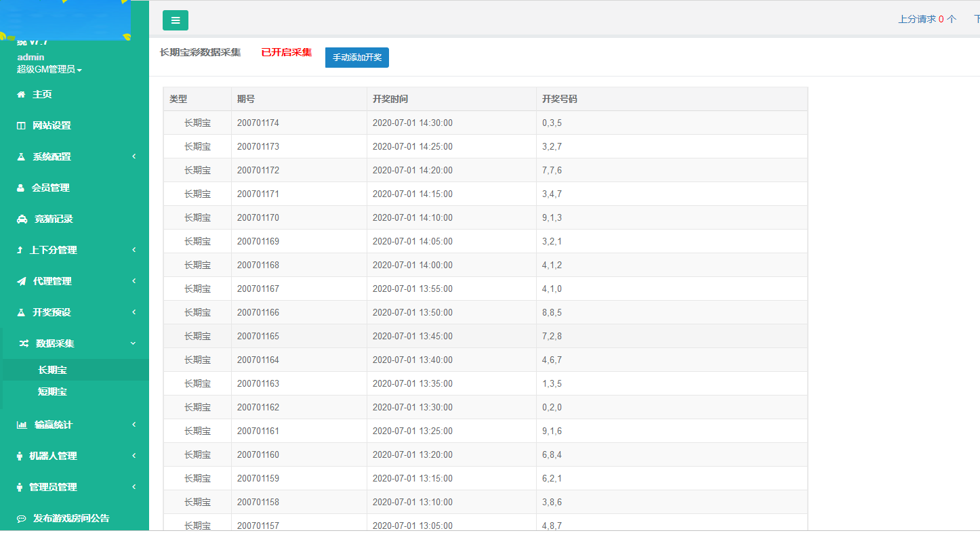Select the 短期宝 submenu item

52,392
